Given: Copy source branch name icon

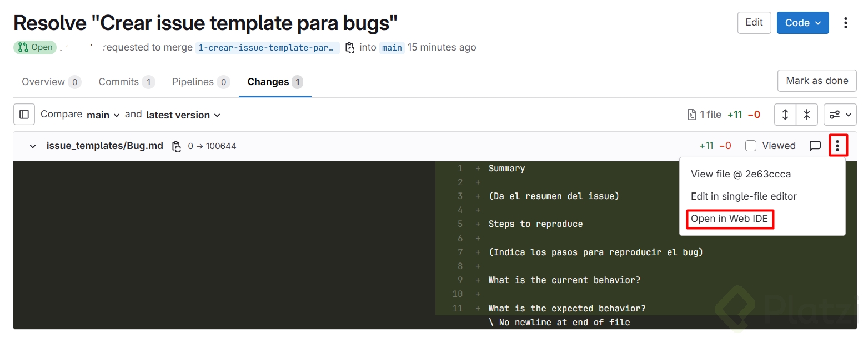Looking at the screenshot, I should pyautogui.click(x=350, y=47).
